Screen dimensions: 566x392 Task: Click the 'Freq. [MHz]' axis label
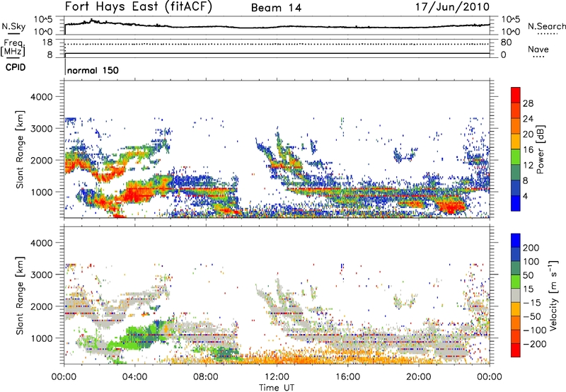[x=13, y=48]
